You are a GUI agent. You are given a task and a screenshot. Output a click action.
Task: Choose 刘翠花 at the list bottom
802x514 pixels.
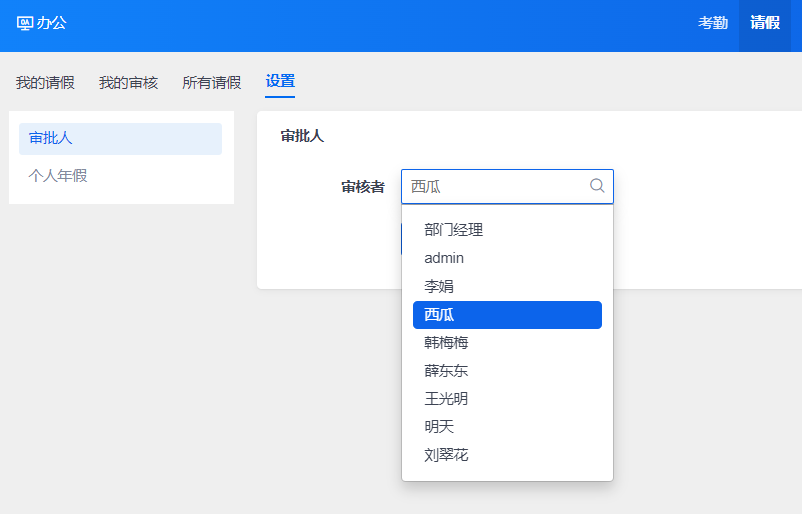click(446, 455)
